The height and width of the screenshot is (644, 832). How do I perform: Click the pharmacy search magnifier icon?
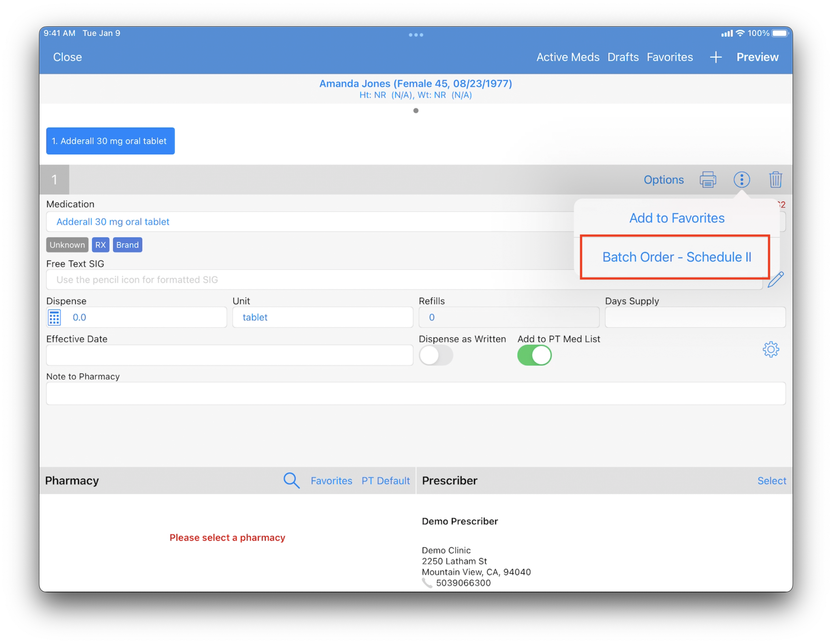coord(291,481)
